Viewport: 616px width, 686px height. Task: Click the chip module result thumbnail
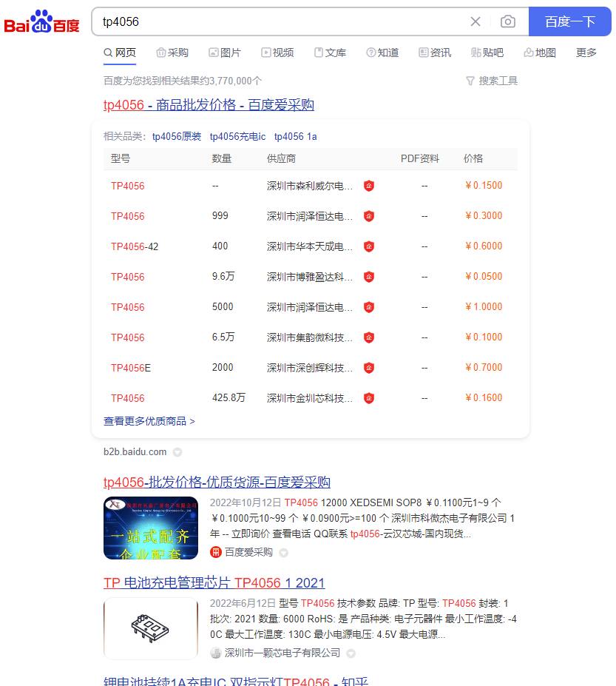tap(151, 629)
